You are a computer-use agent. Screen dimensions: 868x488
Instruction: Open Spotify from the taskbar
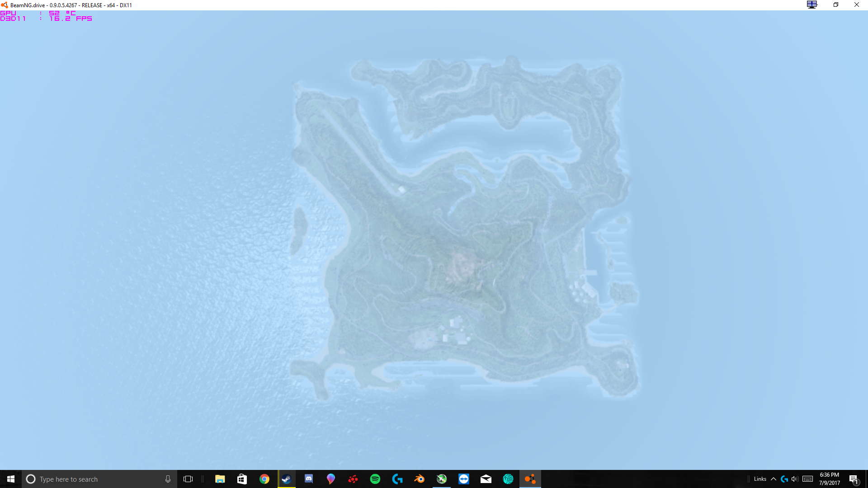click(x=375, y=479)
